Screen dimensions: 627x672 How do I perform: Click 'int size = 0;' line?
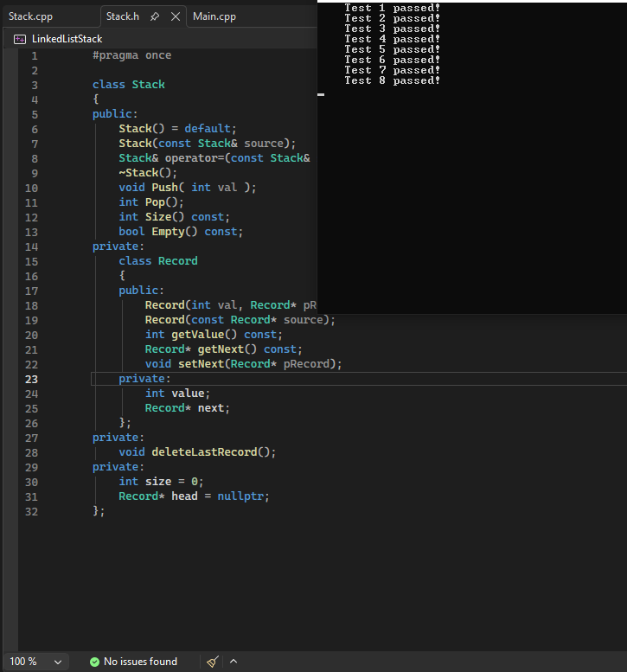click(161, 482)
